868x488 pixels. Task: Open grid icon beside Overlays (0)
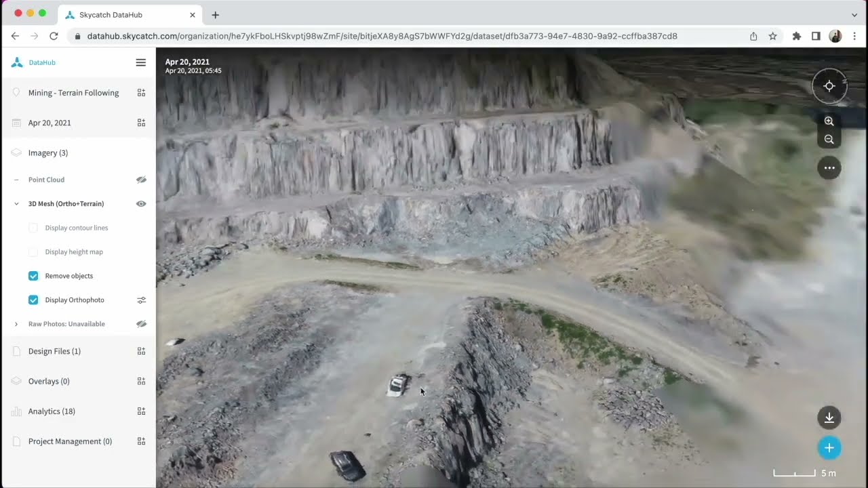pos(141,381)
